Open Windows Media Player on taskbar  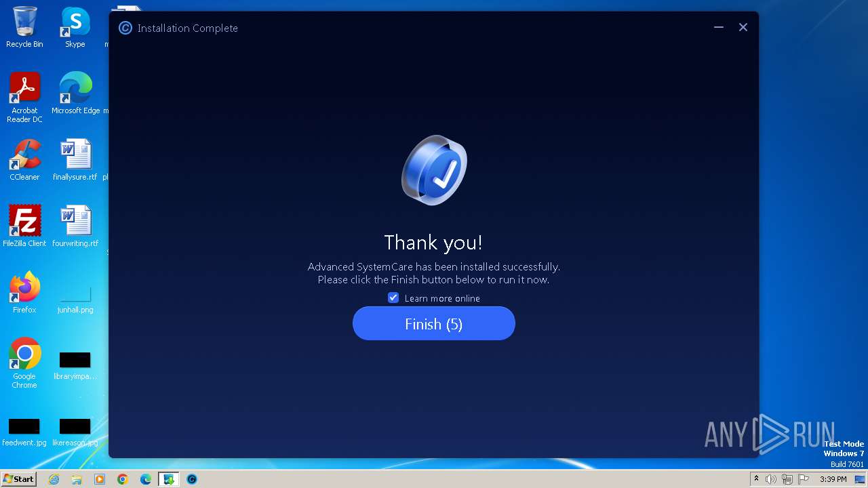coord(100,479)
